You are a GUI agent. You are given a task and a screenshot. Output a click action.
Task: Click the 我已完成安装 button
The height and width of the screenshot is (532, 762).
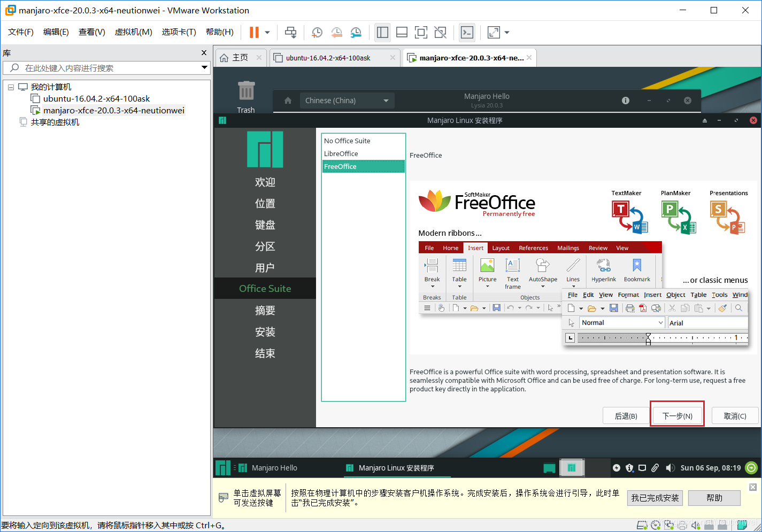(655, 498)
